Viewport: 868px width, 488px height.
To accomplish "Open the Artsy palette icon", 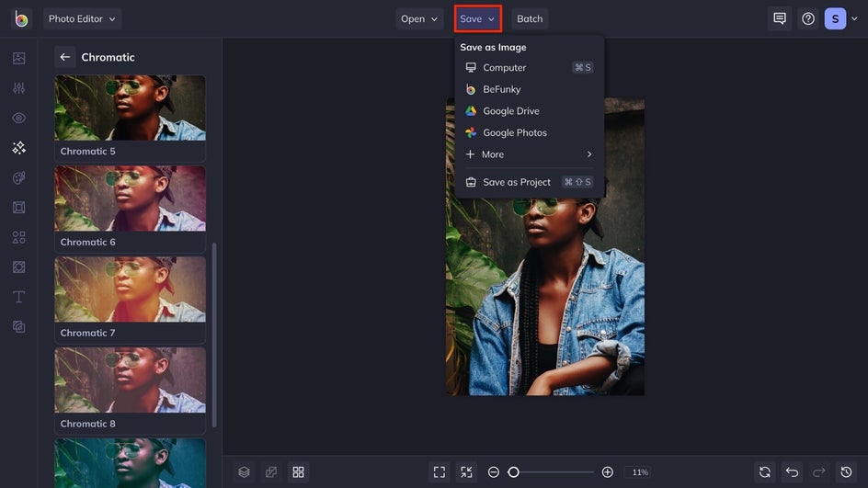I will point(18,177).
